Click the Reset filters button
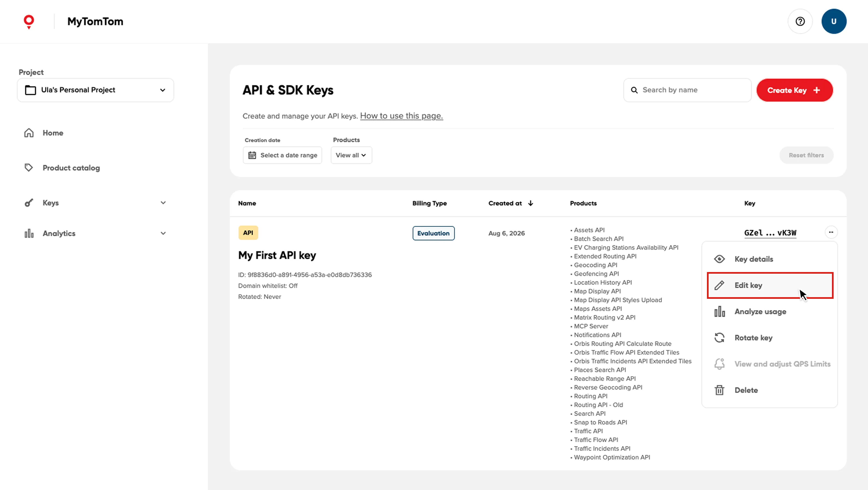The height and width of the screenshot is (490, 868). point(806,155)
